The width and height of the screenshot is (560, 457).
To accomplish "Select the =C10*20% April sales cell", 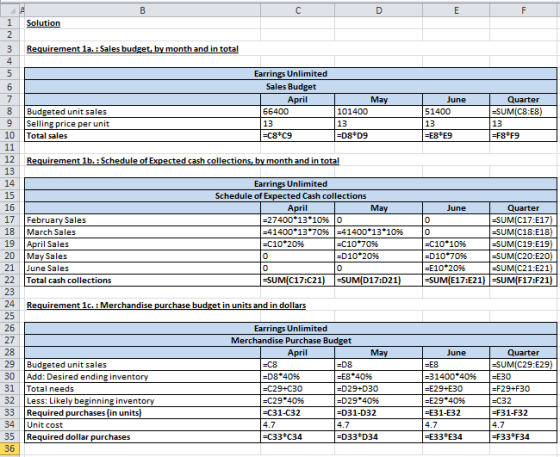I will pos(298,244).
